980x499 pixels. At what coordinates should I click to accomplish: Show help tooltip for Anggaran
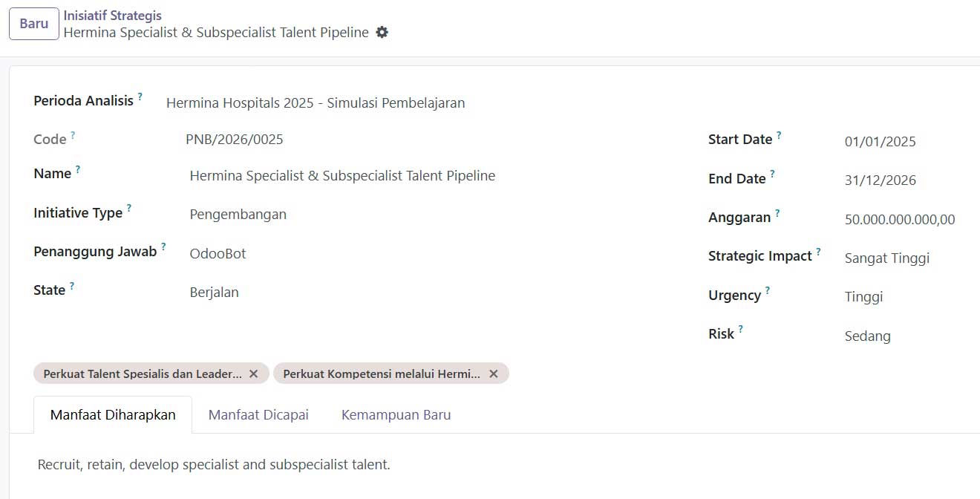coord(777,213)
